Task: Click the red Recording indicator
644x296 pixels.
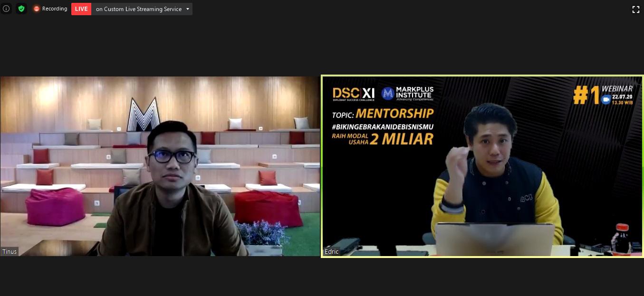Action: (36, 9)
